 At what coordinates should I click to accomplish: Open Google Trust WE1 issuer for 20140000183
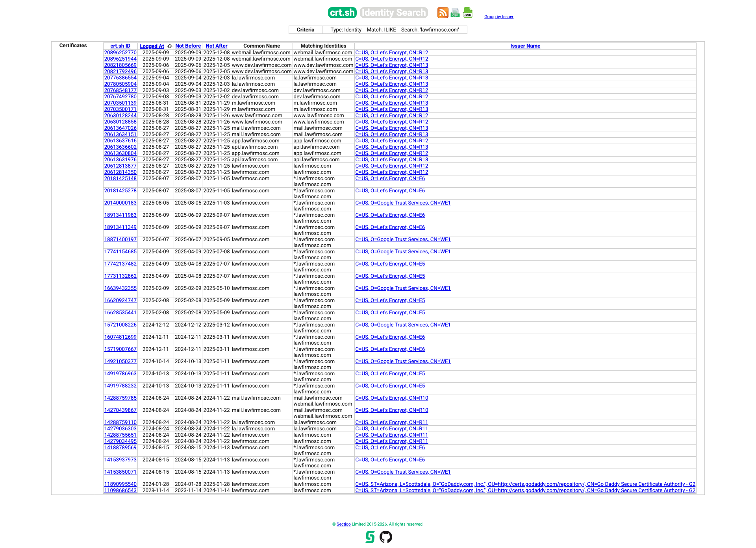[403, 203]
